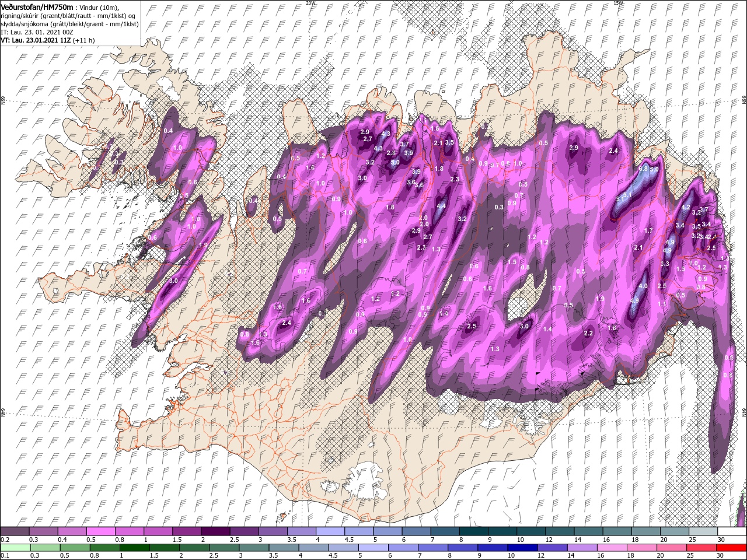The width and height of the screenshot is (747, 560).
Task: Click the '2.2' snowfall value on the map
Action: tap(588, 334)
